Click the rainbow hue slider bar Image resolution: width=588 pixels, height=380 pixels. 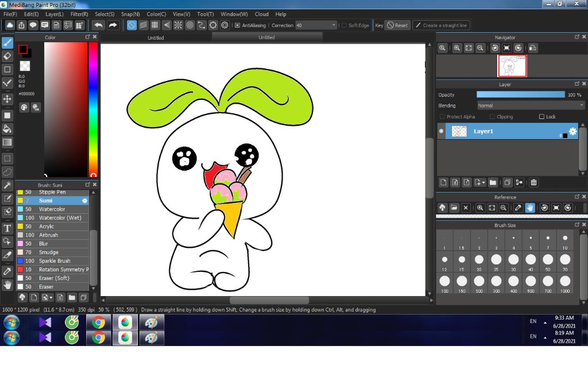pyautogui.click(x=94, y=109)
